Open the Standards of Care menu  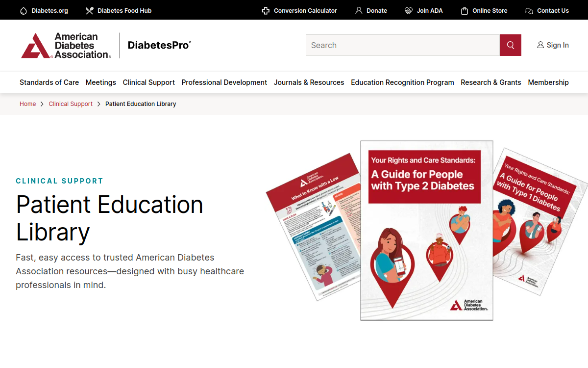(49, 82)
